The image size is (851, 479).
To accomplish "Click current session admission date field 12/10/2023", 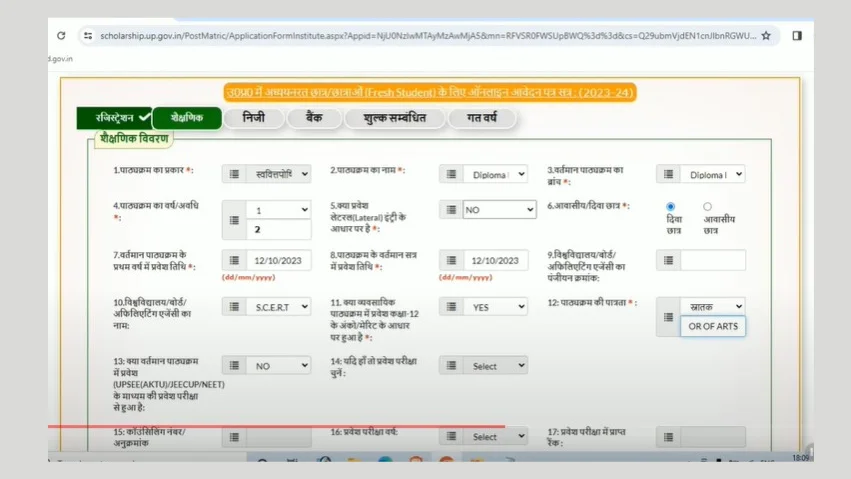I will [496, 260].
